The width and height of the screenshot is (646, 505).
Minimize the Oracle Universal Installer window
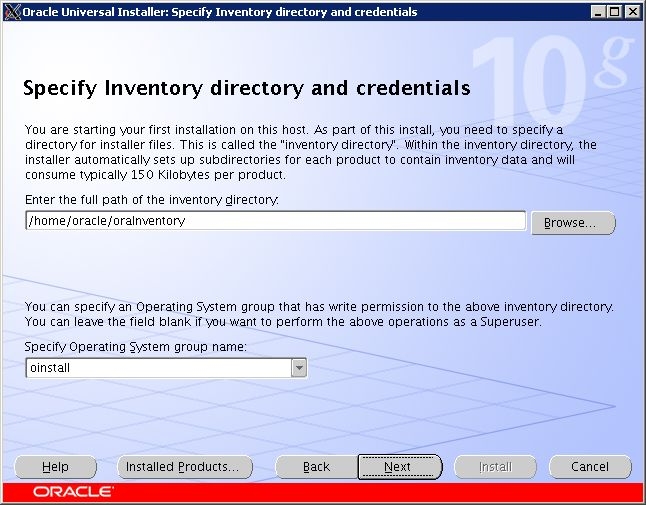598,12
